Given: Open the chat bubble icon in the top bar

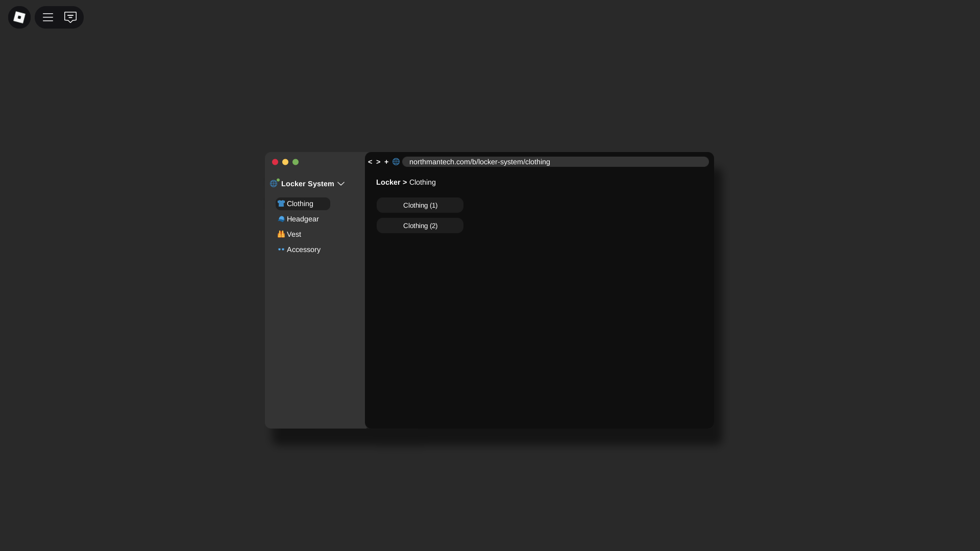Looking at the screenshot, I should [70, 17].
